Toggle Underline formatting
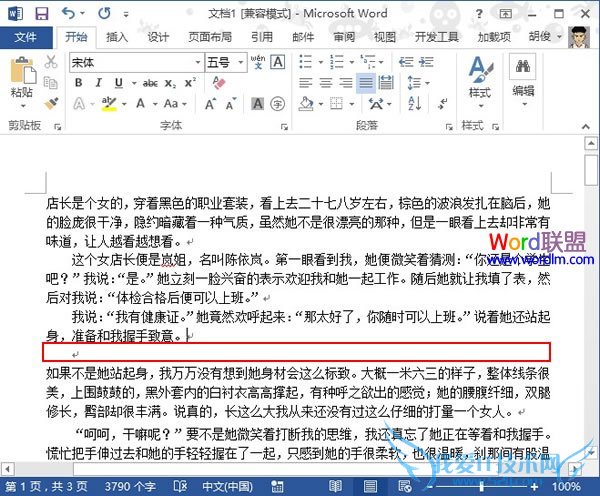600x496 pixels. (x=119, y=83)
